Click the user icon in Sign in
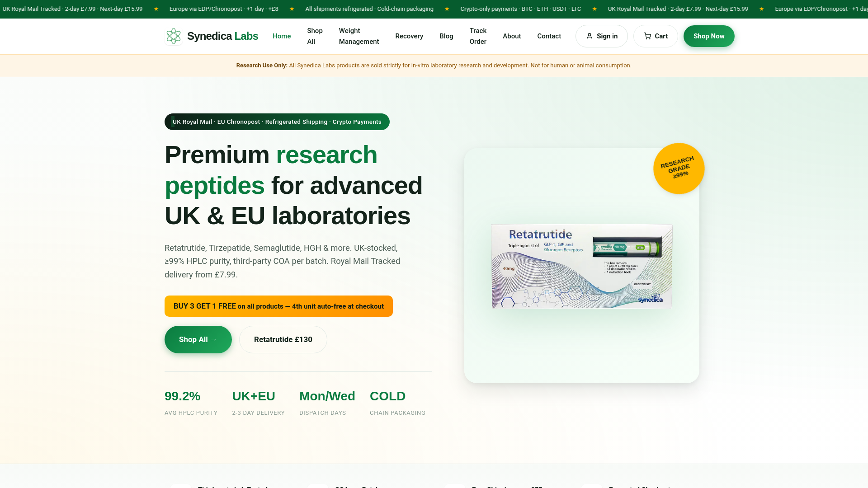Viewport: 868px width, 488px height. [x=590, y=36]
